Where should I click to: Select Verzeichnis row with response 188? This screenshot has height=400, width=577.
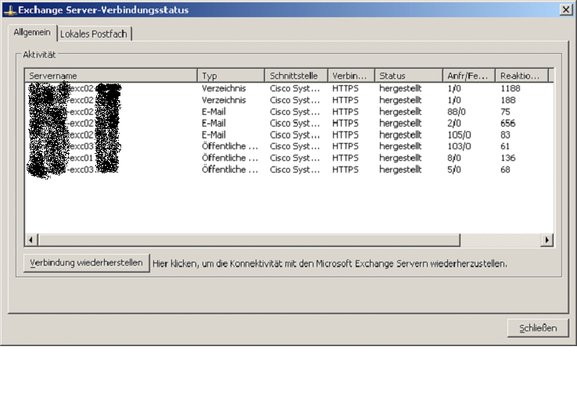tap(289, 100)
